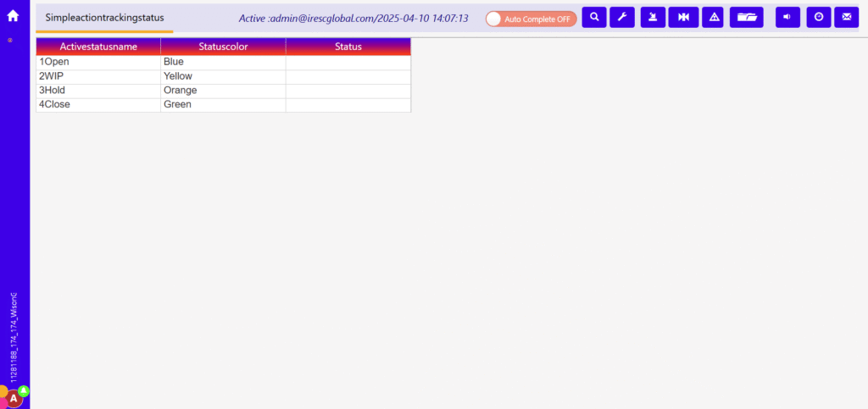The width and height of the screenshot is (868, 409).
Task: Click the Orange color cell for 3Hold
Action: (x=223, y=91)
